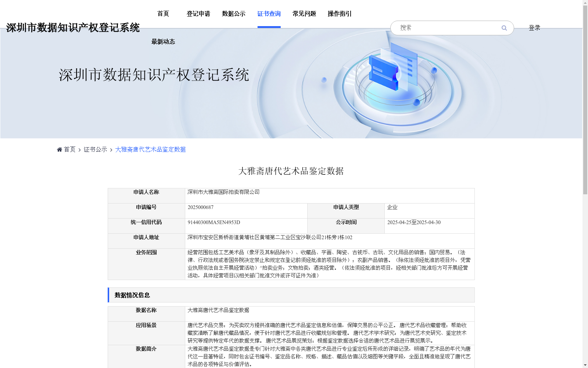Click the scrollbar up arrow
588x368 pixels.
(x=585, y=3)
